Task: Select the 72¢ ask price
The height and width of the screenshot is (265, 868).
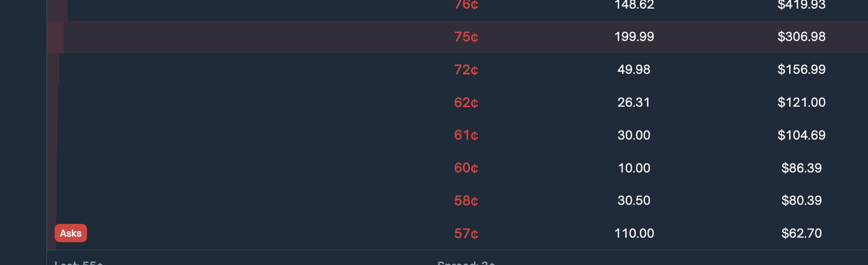Action: coord(466,70)
